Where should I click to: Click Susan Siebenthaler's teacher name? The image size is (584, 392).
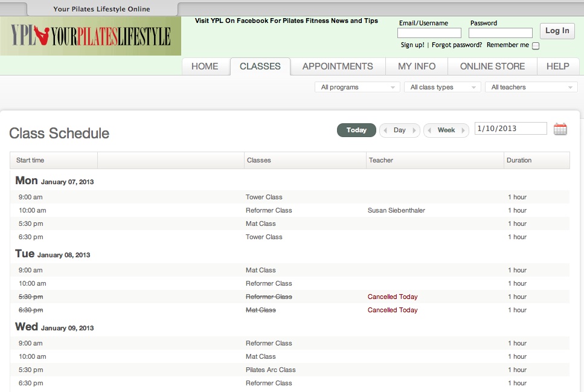(x=396, y=210)
